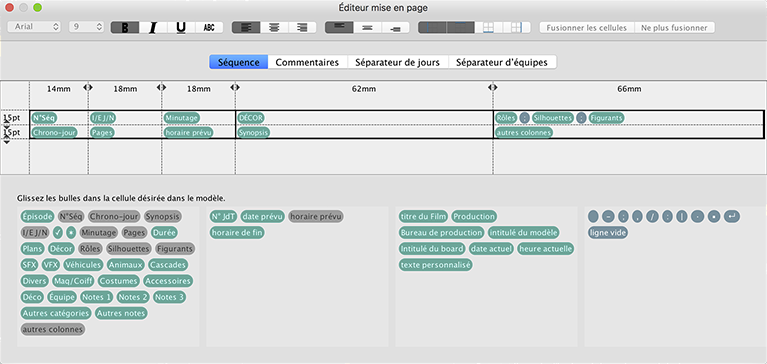Open the Séparateur de jours tab

tap(398, 62)
